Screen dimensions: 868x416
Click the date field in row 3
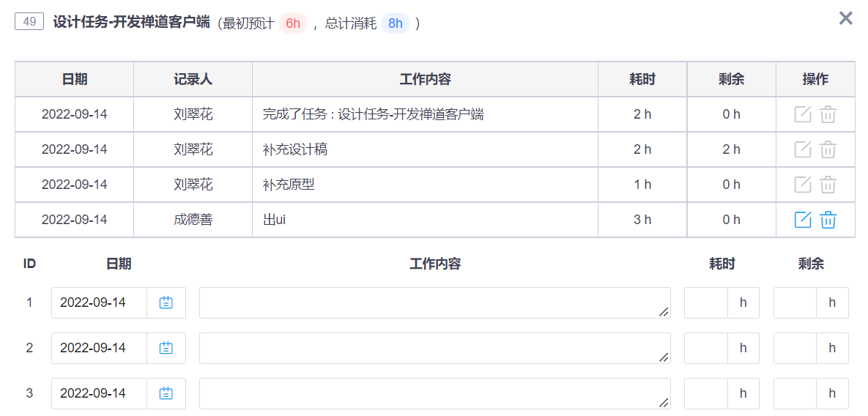pos(99,393)
